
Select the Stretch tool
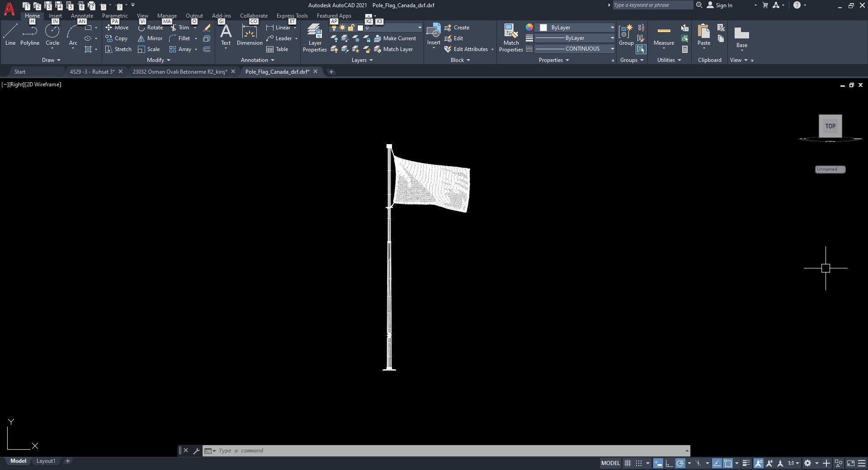pos(118,49)
